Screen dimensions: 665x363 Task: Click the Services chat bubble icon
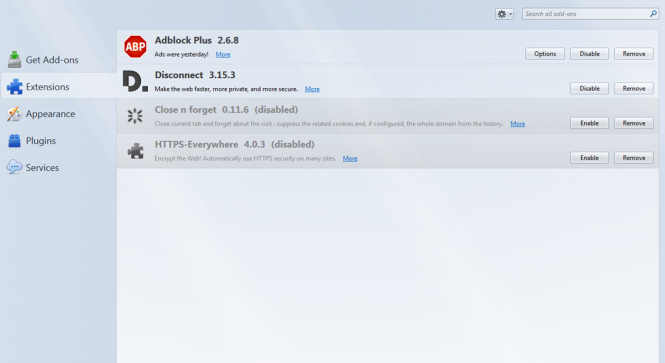click(x=14, y=167)
